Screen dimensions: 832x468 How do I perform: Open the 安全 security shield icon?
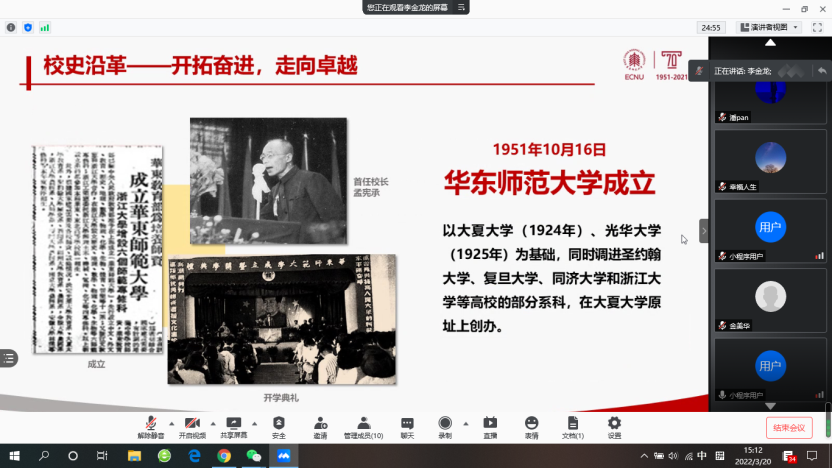pyautogui.click(x=278, y=427)
